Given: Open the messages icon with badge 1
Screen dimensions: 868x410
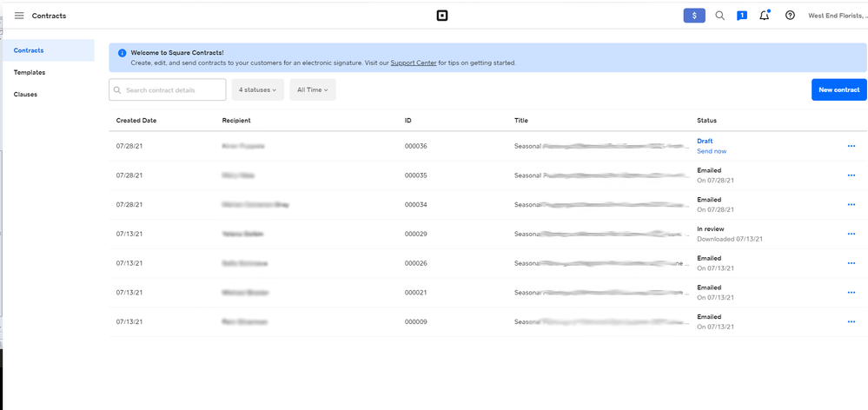Looking at the screenshot, I should click(742, 16).
